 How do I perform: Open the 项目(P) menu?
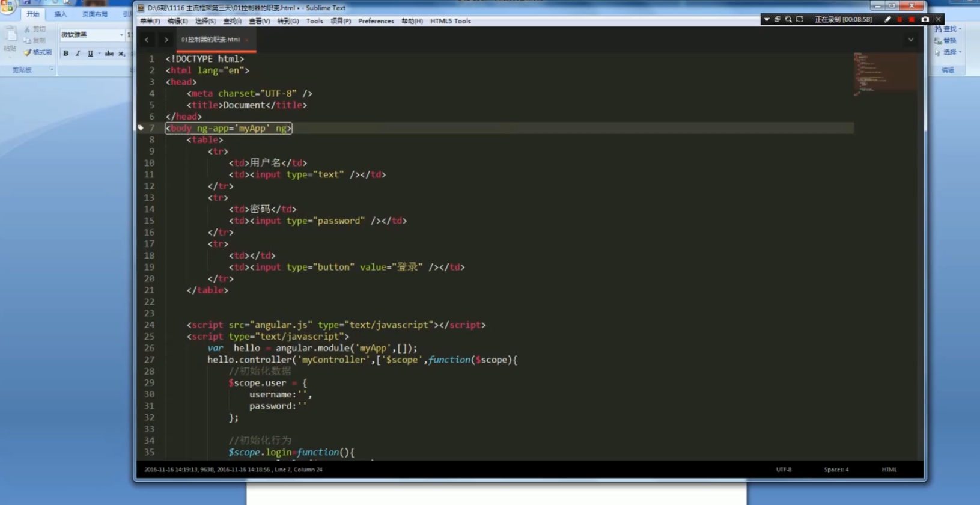tap(341, 21)
